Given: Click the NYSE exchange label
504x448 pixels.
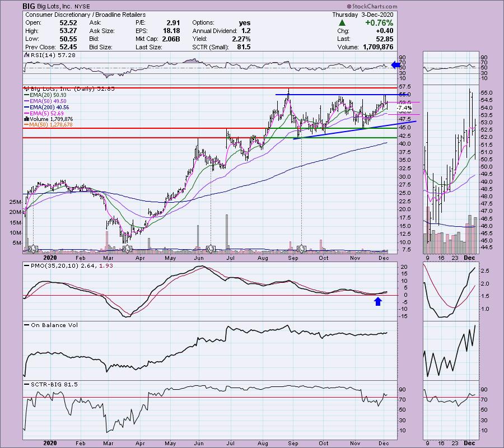Looking at the screenshot, I should coord(82,6).
